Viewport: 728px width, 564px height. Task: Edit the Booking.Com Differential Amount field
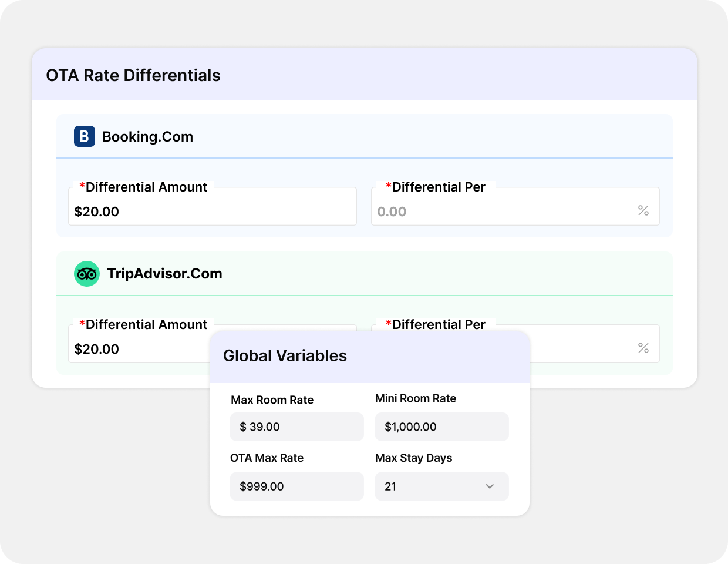213,206
